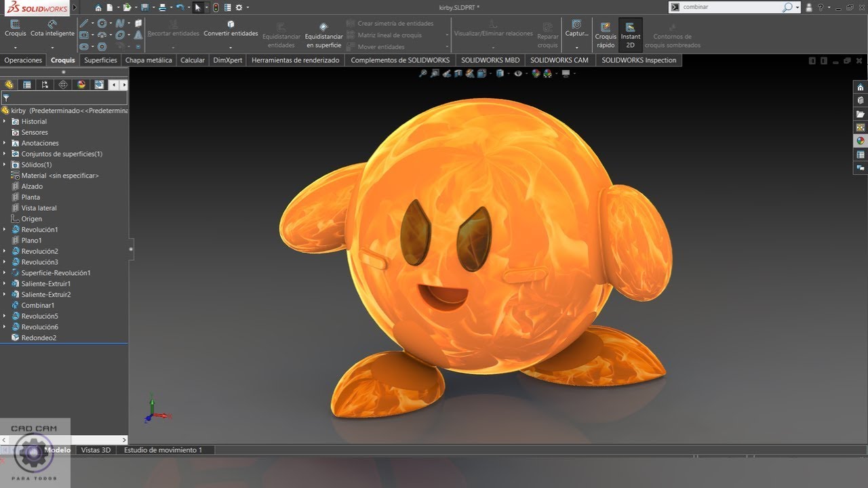868x488 pixels.
Task: Select the Superficie-Revolución1 feature
Action: click(x=56, y=273)
